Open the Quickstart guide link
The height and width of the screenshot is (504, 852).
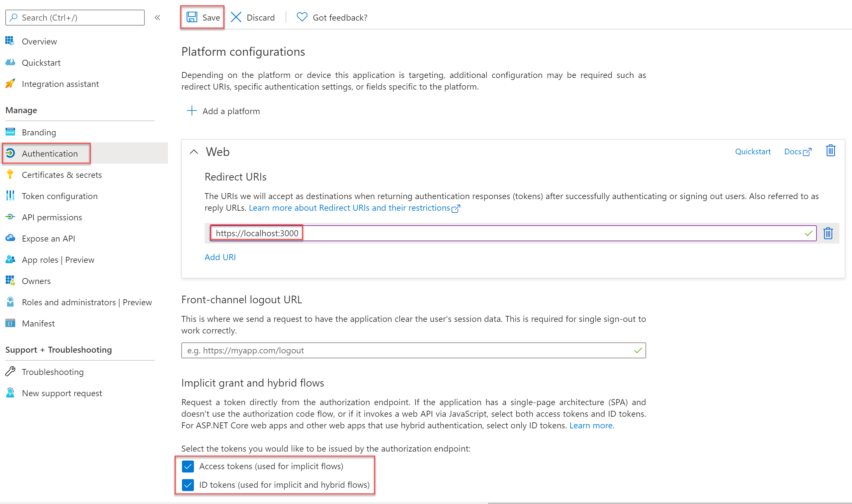click(752, 151)
